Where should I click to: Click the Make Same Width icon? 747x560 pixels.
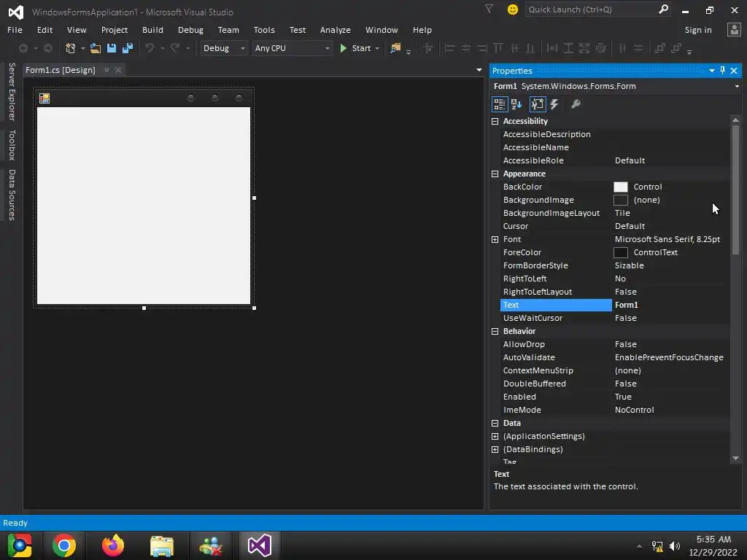(x=552, y=48)
